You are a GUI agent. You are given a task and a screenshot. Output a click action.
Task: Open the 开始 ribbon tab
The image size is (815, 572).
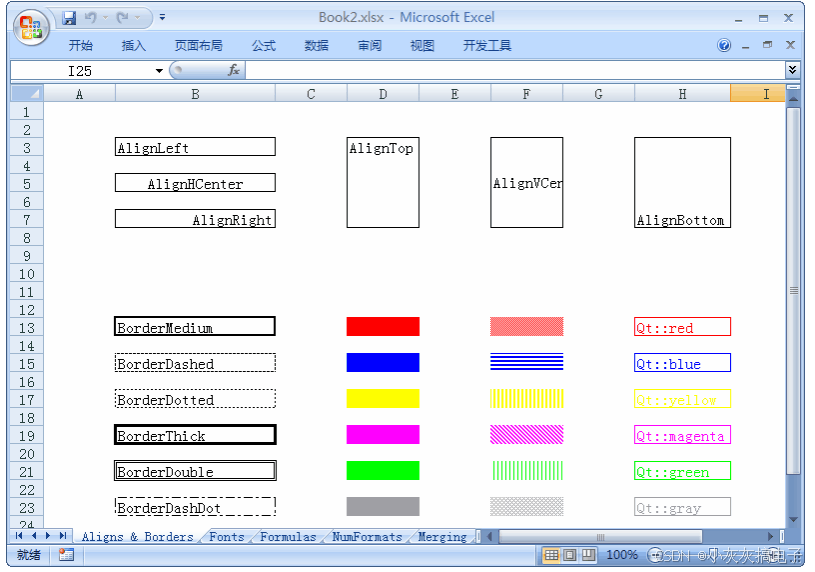tap(81, 46)
